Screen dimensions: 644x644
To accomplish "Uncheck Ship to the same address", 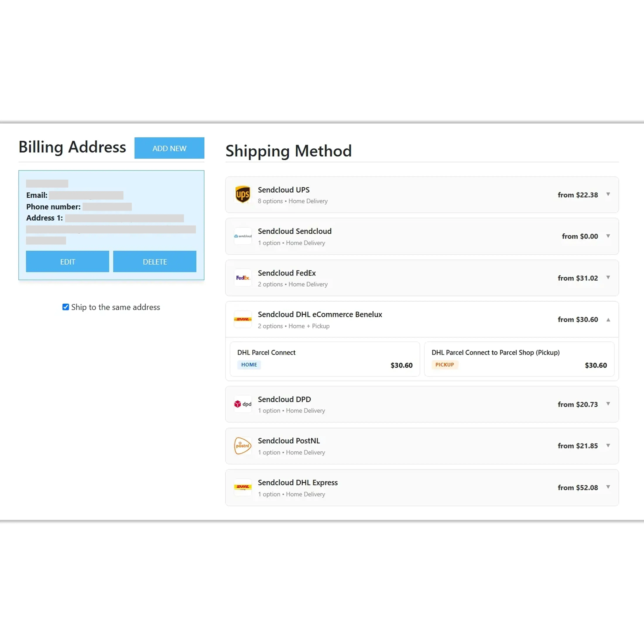I will pyautogui.click(x=66, y=307).
